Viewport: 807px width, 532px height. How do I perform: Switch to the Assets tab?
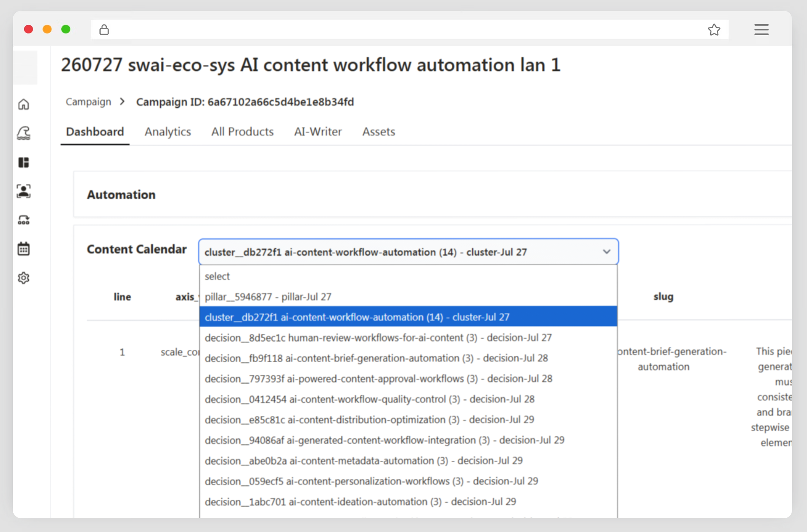click(x=378, y=132)
